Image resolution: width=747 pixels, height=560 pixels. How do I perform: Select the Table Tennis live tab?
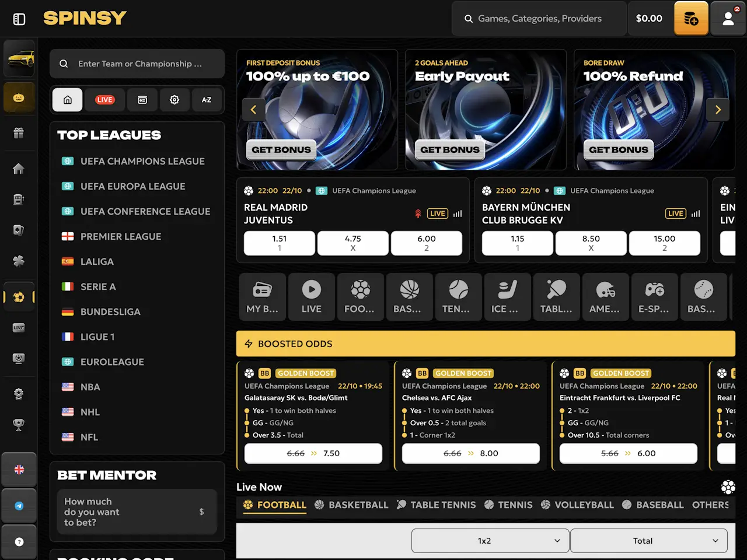[x=437, y=505]
